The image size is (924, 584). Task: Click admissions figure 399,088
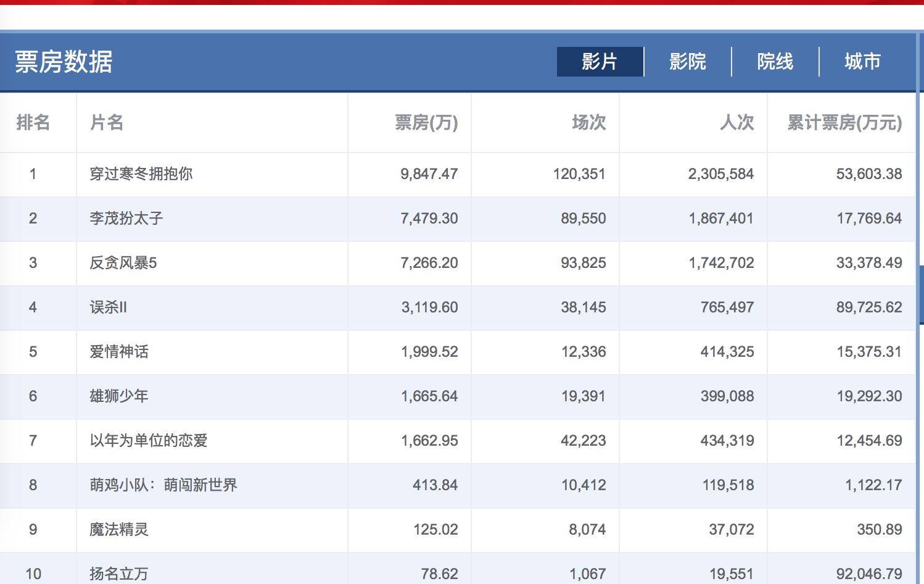(x=727, y=396)
